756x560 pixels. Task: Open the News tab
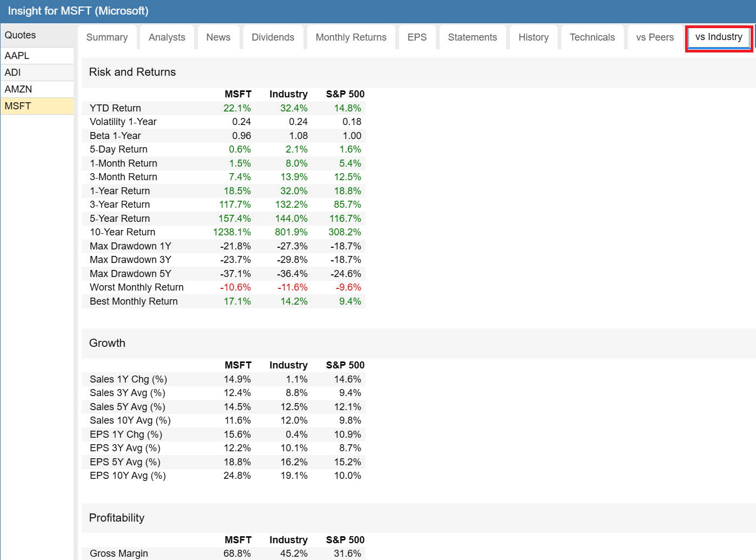(x=218, y=37)
